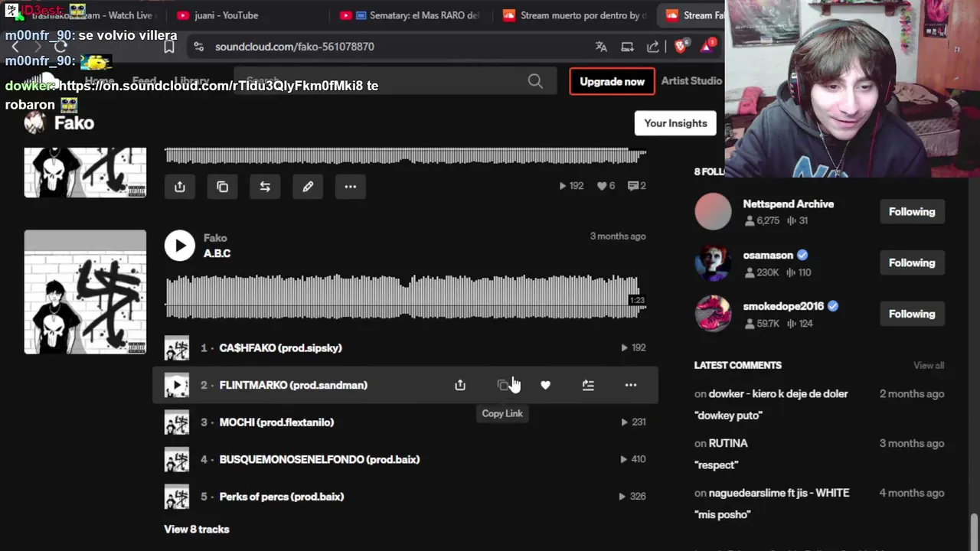Open the RUTINA comment track link
Image resolution: width=980 pixels, height=551 pixels.
728,444
